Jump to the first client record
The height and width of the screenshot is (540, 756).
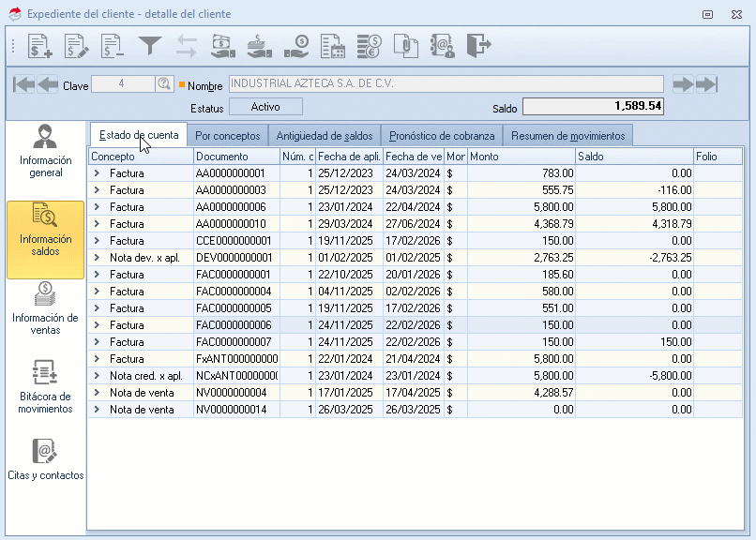point(24,84)
